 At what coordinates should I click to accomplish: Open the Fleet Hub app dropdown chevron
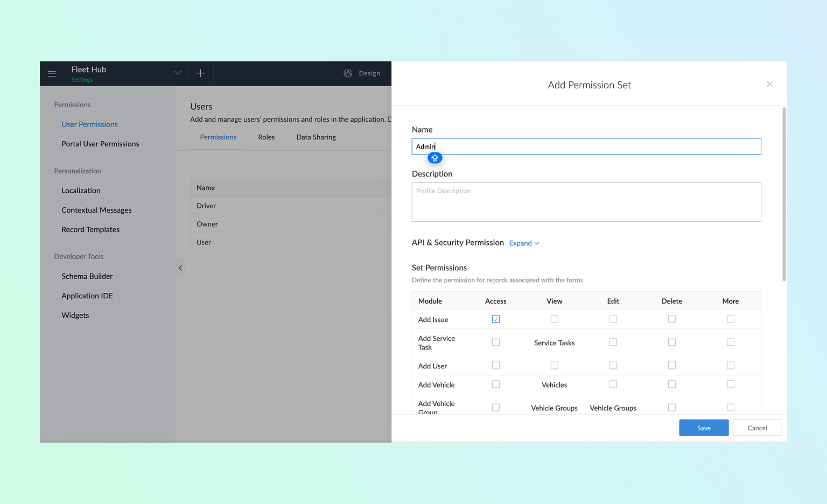[178, 73]
